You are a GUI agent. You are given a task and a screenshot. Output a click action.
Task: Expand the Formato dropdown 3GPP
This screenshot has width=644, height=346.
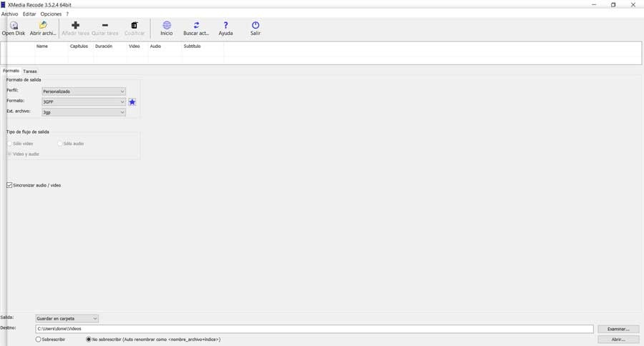tap(84, 102)
